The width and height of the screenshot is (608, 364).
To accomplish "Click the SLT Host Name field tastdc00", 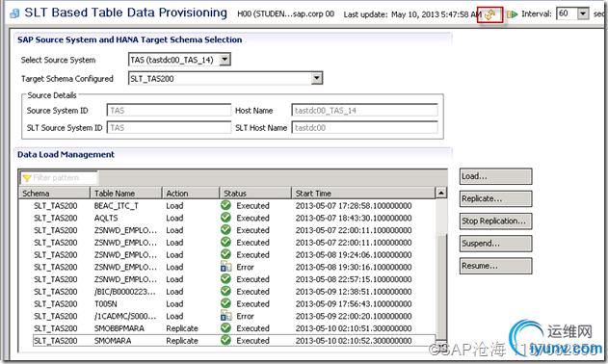I will (364, 127).
